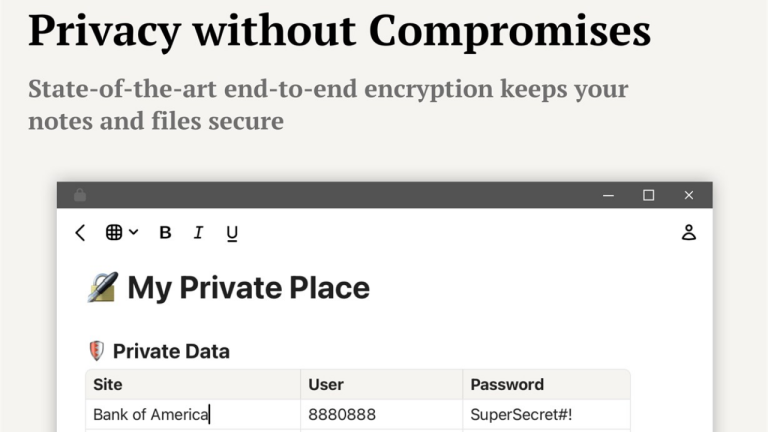Click the shield emoji beside Private Data

coord(96,351)
